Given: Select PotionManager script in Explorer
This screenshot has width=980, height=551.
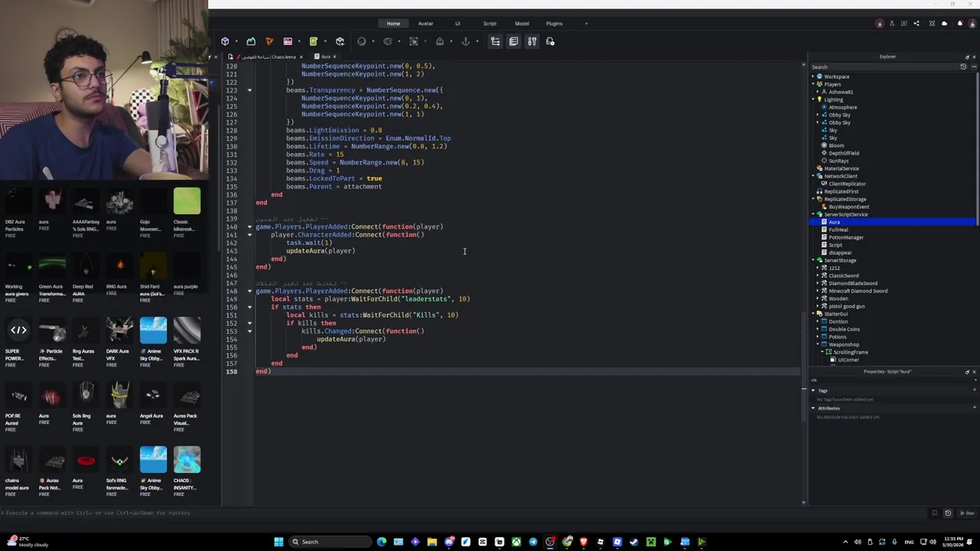Looking at the screenshot, I should [x=846, y=237].
